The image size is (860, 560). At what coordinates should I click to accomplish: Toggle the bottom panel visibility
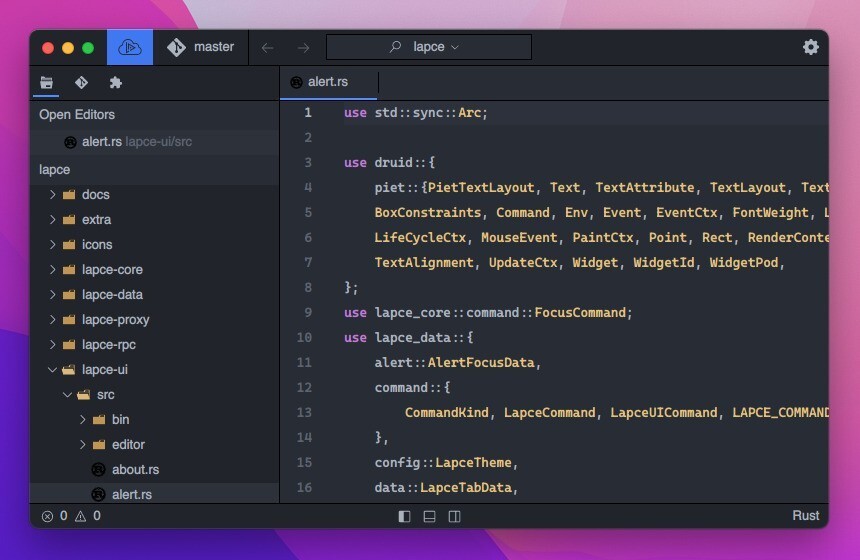coord(429,516)
